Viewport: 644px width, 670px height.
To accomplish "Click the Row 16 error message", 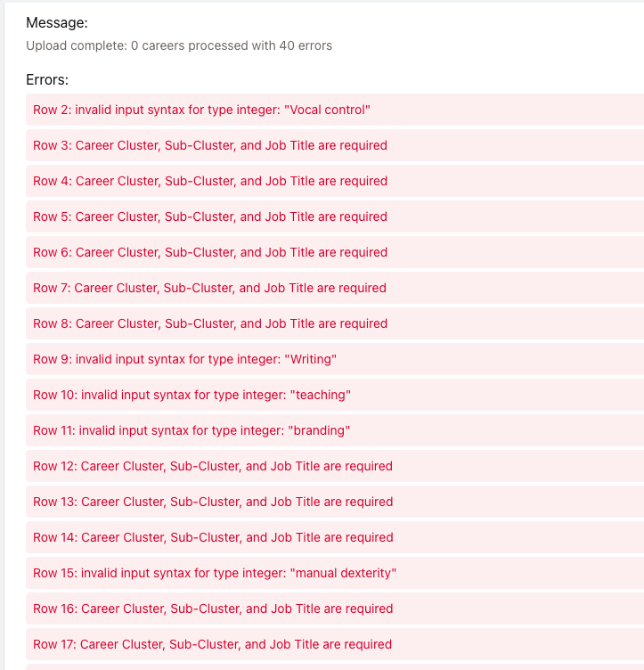I will coord(213,609).
